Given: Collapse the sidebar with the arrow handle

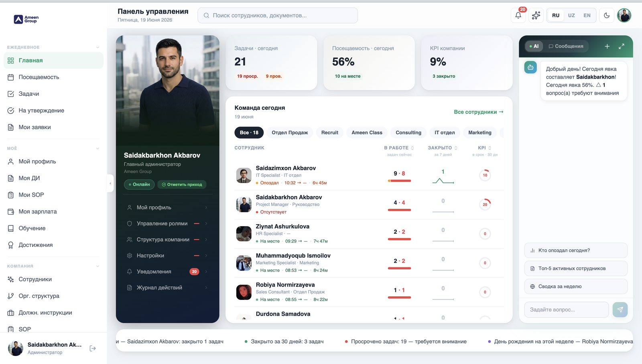Looking at the screenshot, I should click(x=110, y=184).
